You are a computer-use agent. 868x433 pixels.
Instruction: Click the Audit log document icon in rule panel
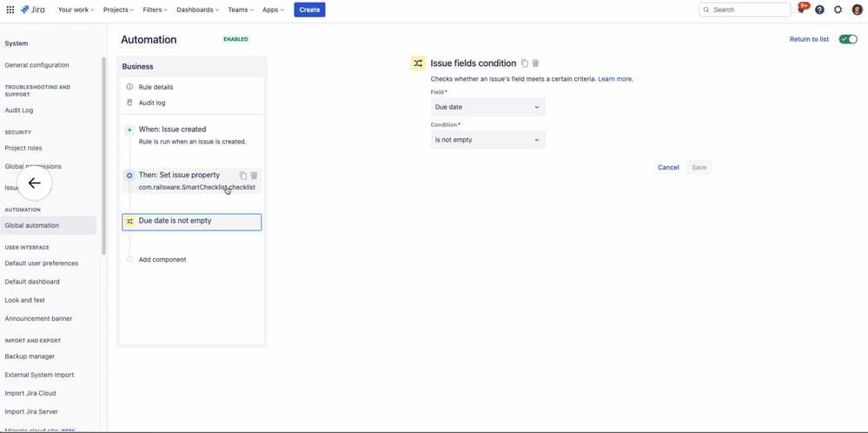(129, 103)
